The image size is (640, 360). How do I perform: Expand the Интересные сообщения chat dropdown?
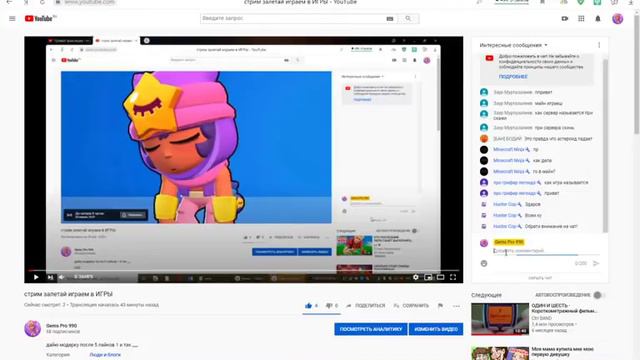513,45
